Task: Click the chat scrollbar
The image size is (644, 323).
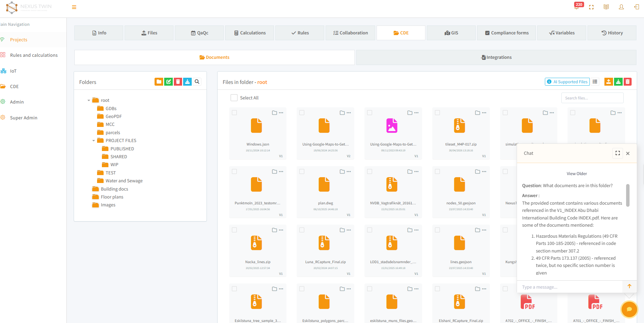Action: 627,195
